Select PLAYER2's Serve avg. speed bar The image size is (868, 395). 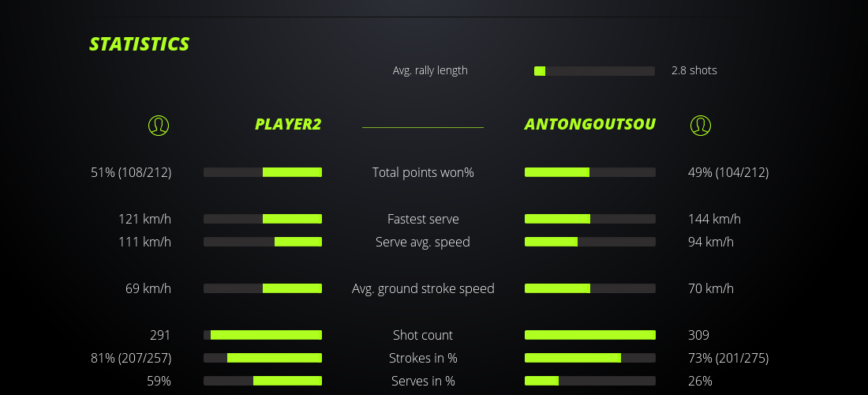point(263,242)
